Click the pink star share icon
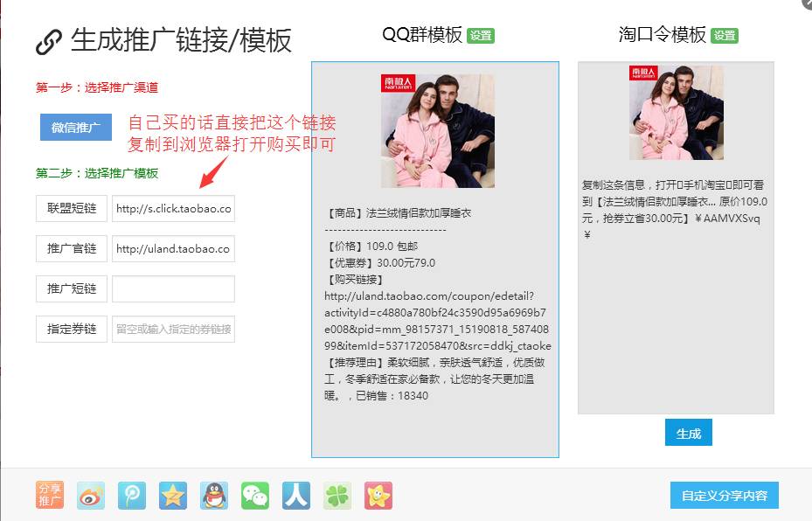The height and width of the screenshot is (521, 812). (x=378, y=496)
